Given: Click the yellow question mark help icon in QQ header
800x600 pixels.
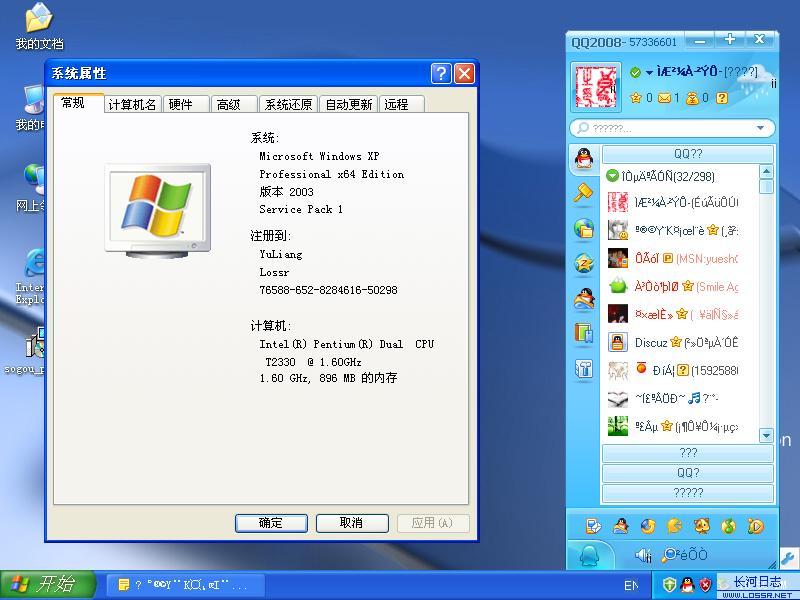Looking at the screenshot, I should [x=721, y=97].
